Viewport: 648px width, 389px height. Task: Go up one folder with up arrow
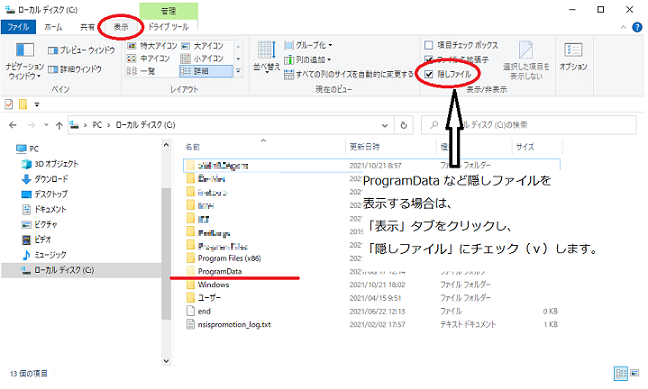pos(59,125)
